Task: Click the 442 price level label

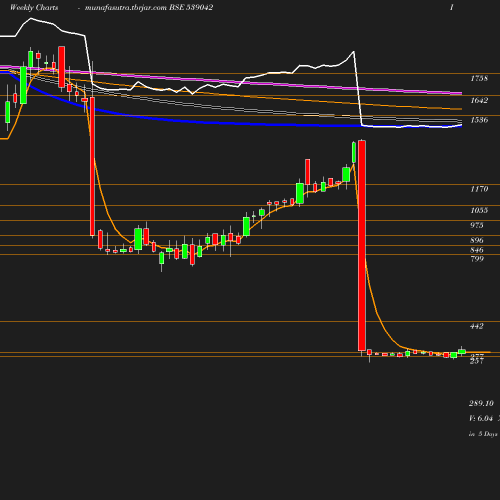Action: pos(477,326)
